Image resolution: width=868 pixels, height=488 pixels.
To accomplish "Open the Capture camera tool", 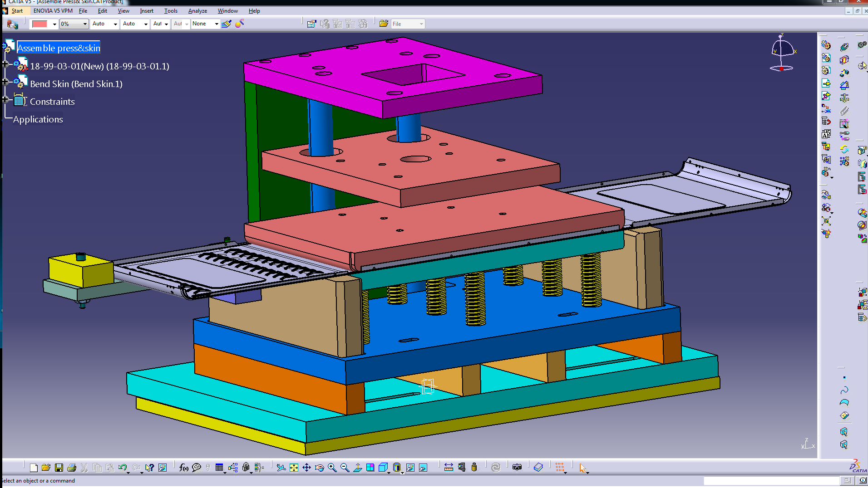I will [517, 468].
